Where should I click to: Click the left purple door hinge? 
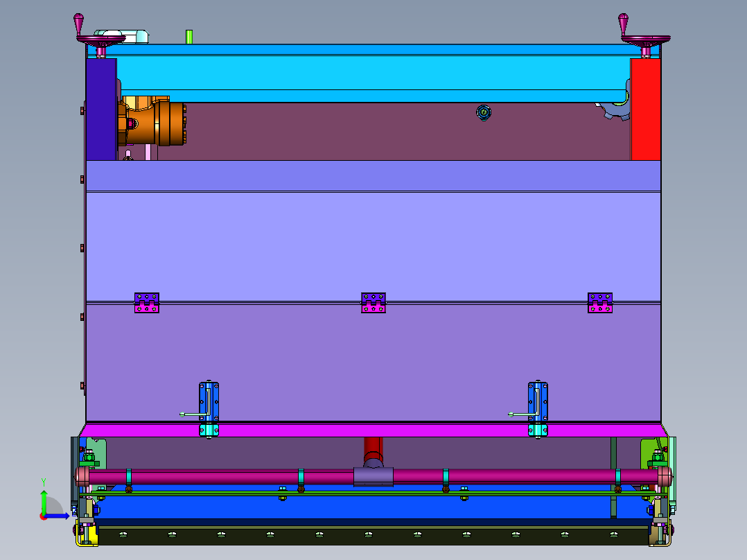[147, 303]
